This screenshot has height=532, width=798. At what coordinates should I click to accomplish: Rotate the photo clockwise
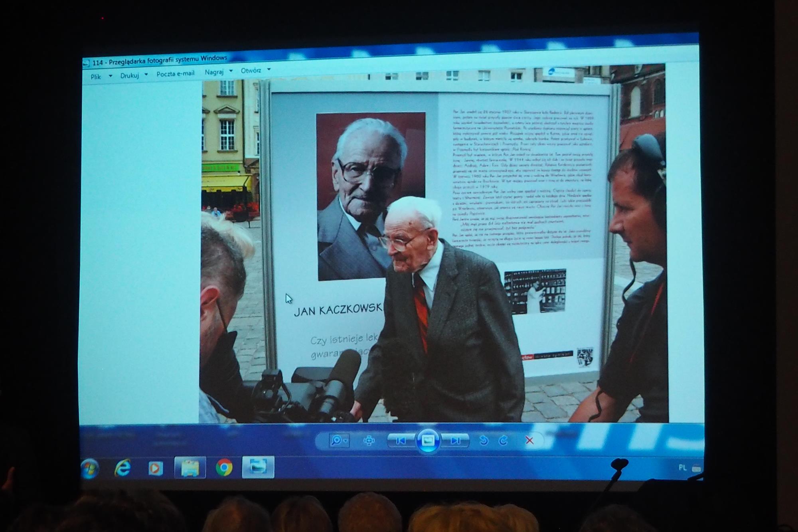(504, 441)
